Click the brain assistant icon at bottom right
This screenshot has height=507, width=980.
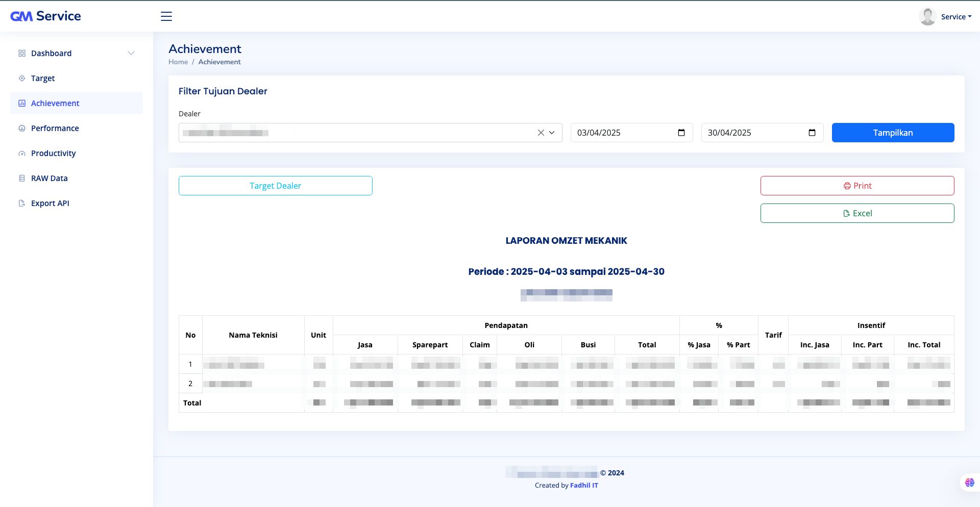(x=970, y=483)
